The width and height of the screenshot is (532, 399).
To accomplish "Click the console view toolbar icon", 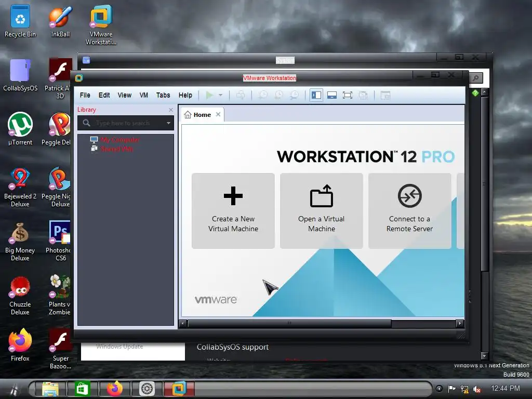I will tap(385, 96).
